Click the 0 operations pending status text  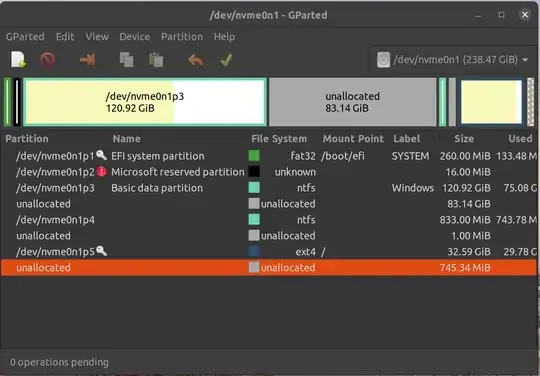(59, 362)
